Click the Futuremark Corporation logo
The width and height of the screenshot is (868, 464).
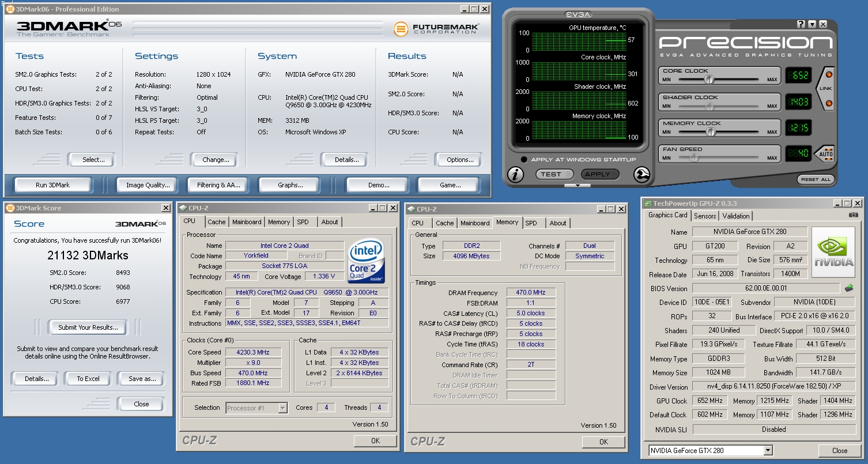[436, 29]
